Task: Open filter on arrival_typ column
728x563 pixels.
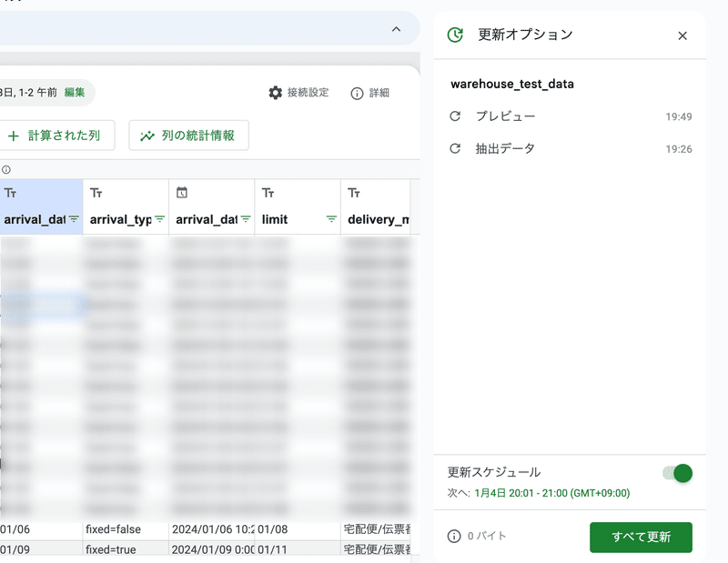Action: (x=160, y=219)
